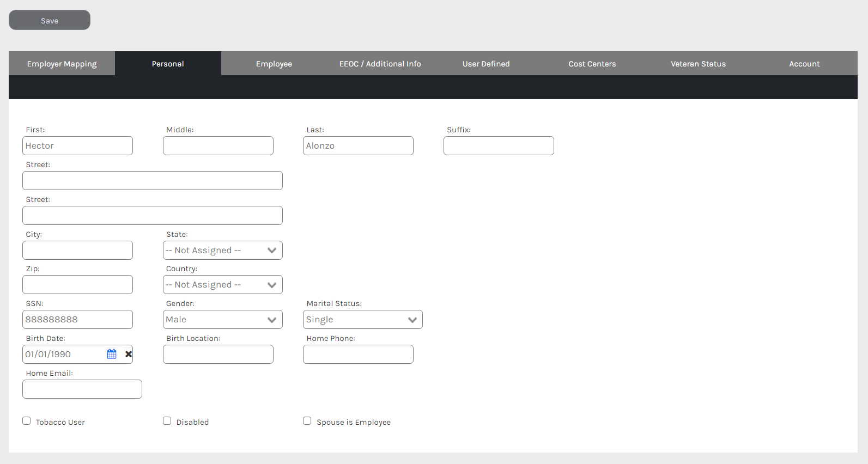Select the Personal tab
The width and height of the screenshot is (868, 464).
(x=168, y=63)
